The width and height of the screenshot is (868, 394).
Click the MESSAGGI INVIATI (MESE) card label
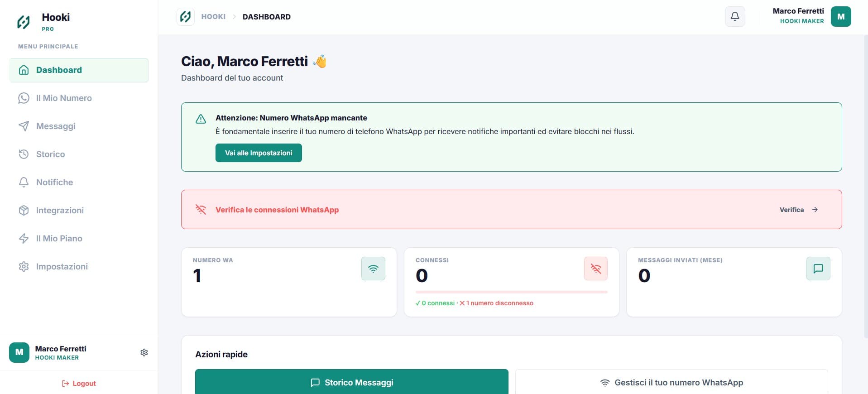(x=680, y=260)
